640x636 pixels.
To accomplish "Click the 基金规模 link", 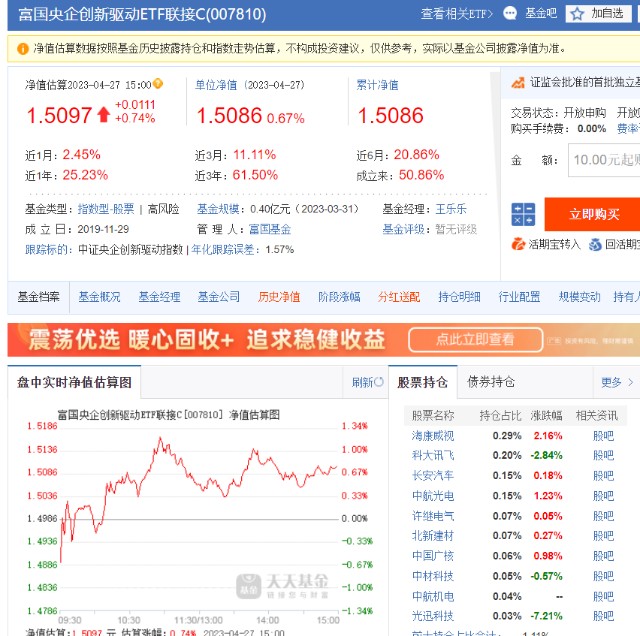I will coord(218,209).
